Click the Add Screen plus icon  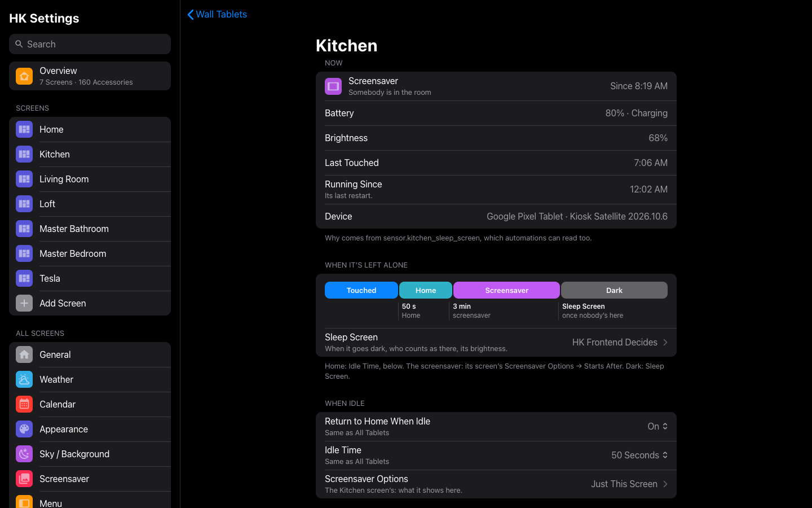pos(24,303)
